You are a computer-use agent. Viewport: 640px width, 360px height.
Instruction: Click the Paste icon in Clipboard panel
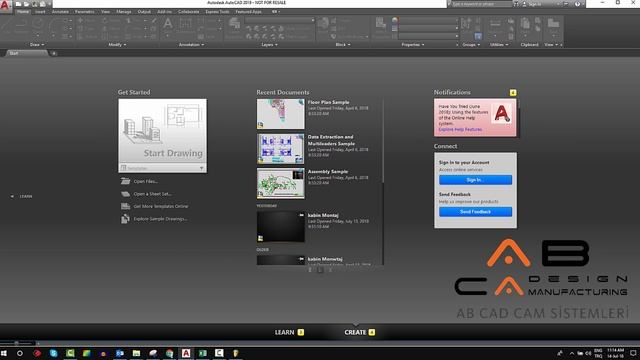click(525, 24)
